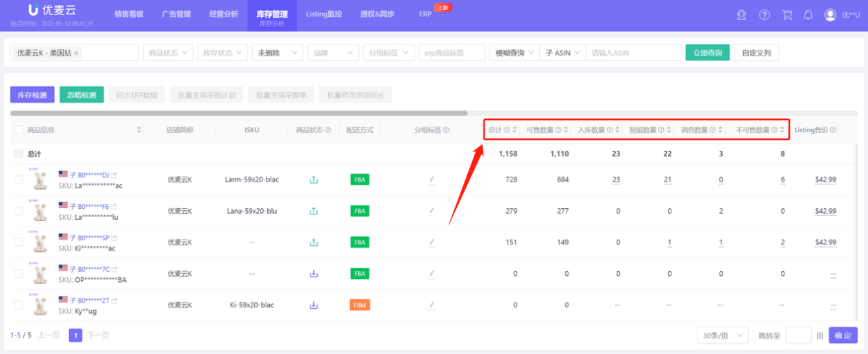The height and width of the screenshot is (354, 868).
Task: Focus the 跳转至 page number field
Action: (798, 336)
